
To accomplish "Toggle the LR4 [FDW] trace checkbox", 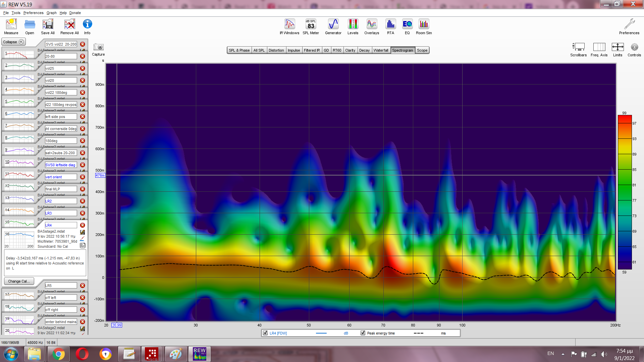I will coord(266,333).
